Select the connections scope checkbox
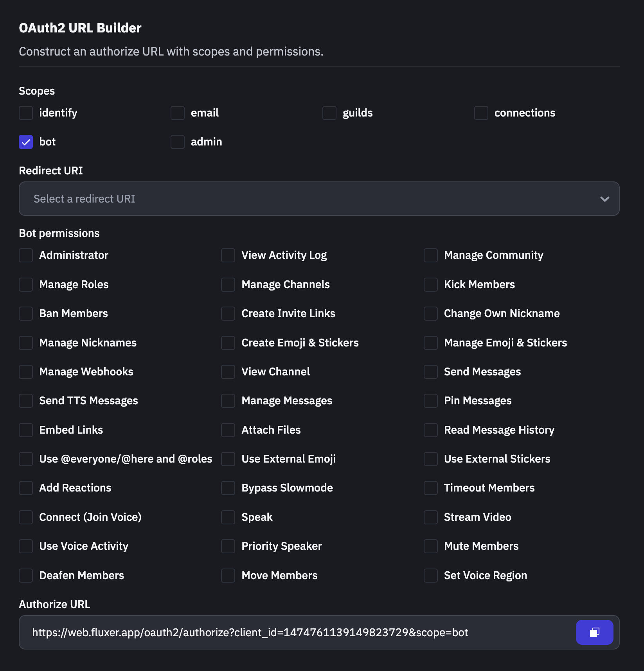 point(481,113)
